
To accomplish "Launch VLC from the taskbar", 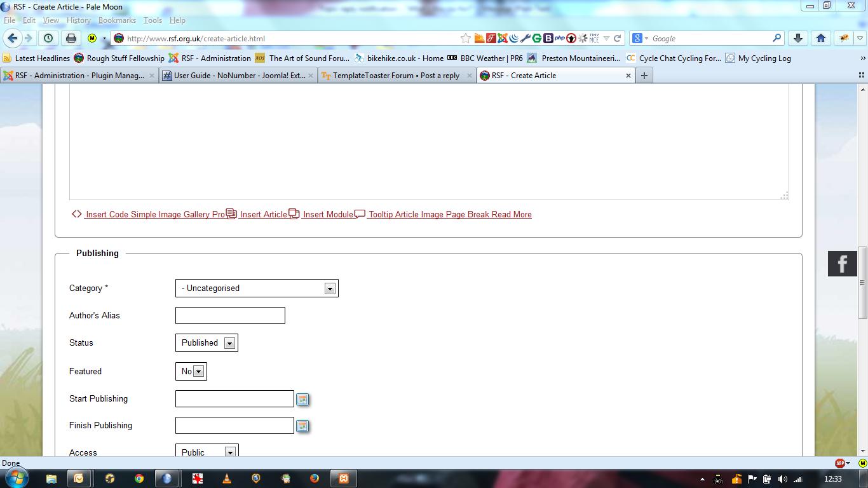I will (x=227, y=478).
